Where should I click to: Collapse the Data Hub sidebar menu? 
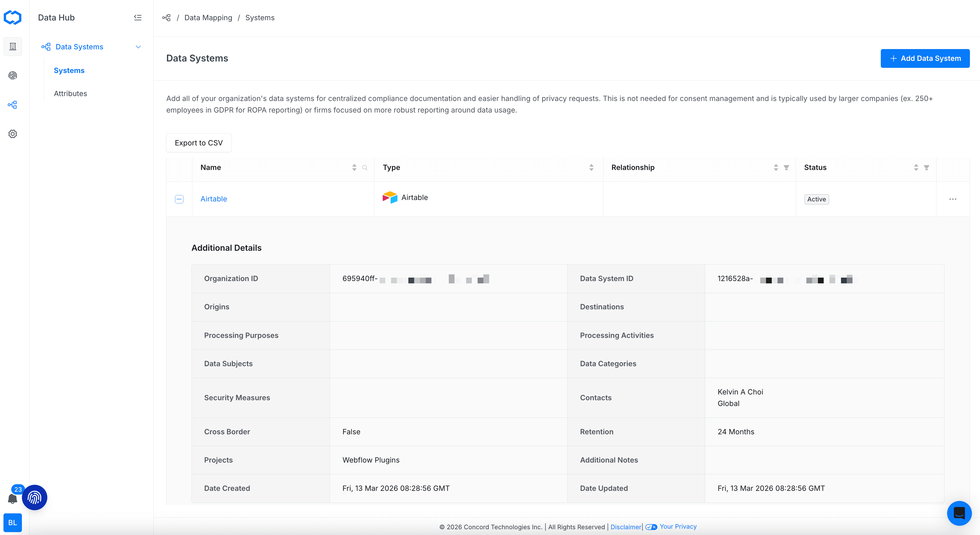click(x=138, y=18)
